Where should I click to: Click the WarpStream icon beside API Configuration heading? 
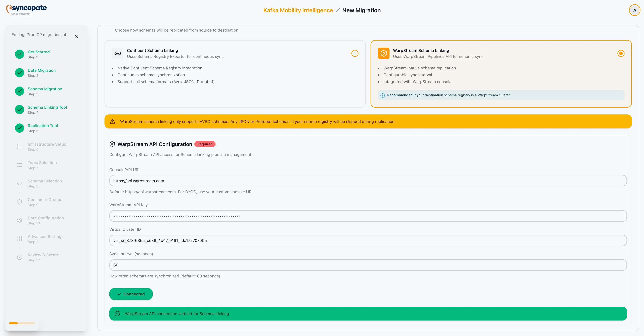pos(112,144)
